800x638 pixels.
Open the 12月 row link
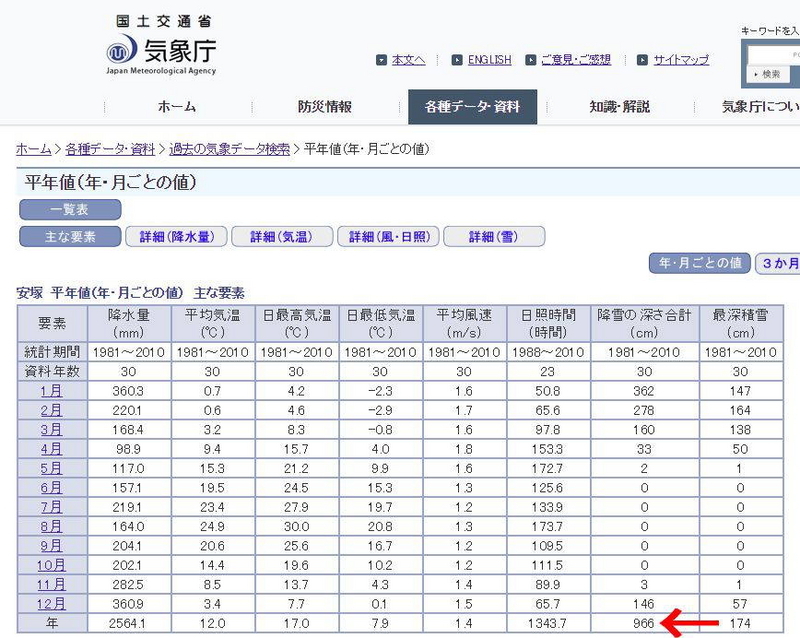tap(52, 604)
